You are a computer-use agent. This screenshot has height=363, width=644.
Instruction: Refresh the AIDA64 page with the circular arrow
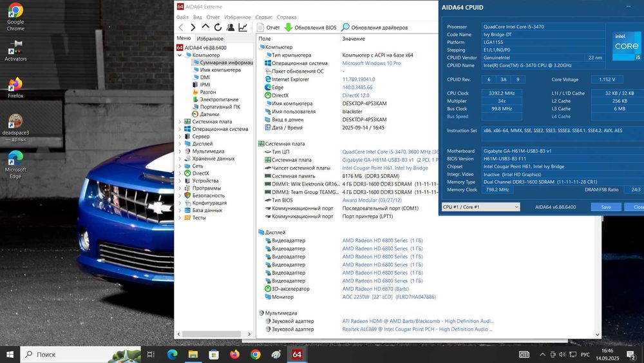pos(218,28)
